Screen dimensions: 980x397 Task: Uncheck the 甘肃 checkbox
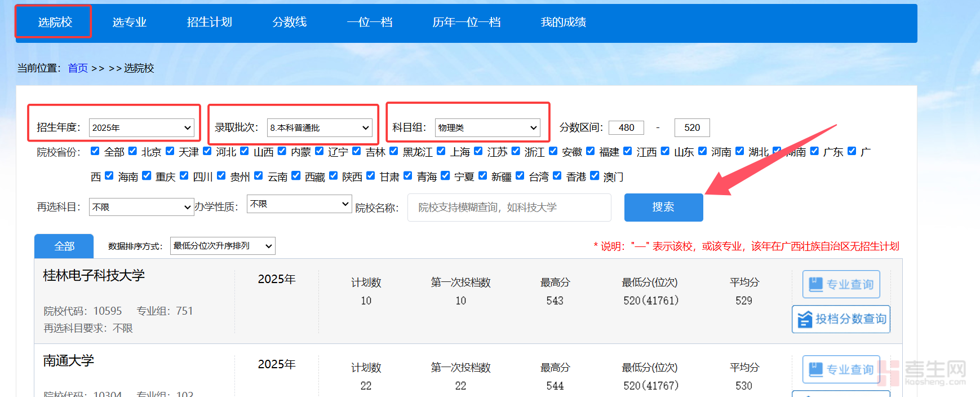tap(370, 175)
